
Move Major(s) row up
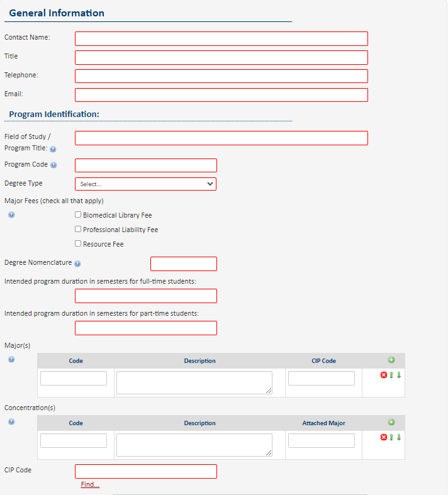pyautogui.click(x=391, y=375)
